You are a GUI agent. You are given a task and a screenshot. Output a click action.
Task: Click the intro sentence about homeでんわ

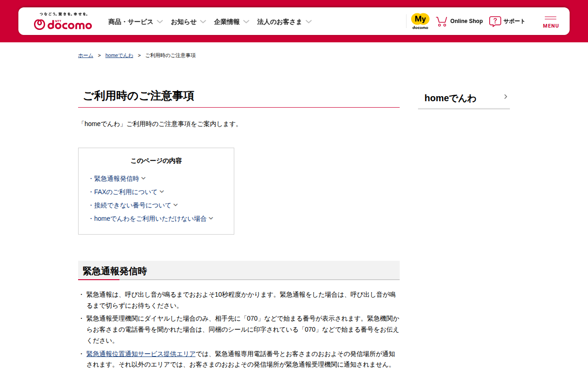point(160,124)
